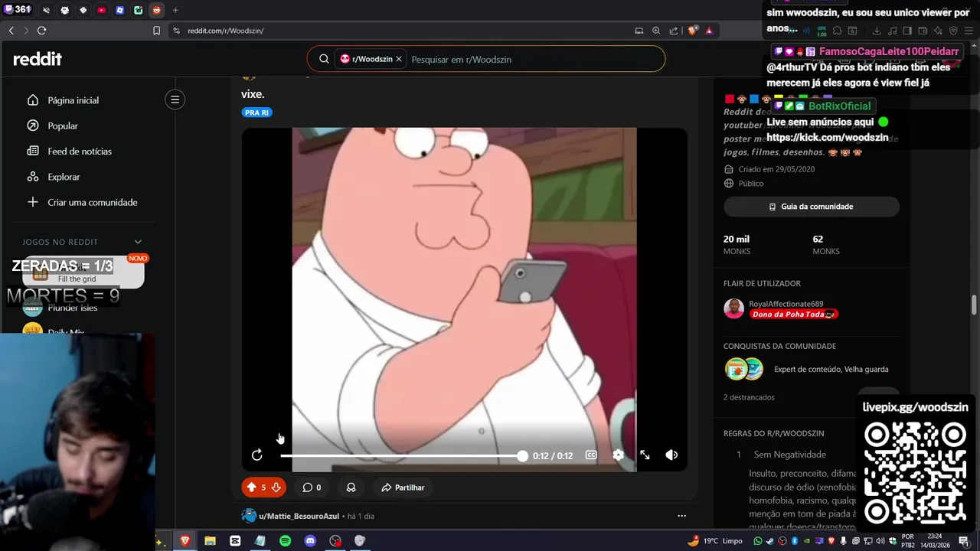980x551 pixels.
Task: Collapse the Jogos no Reddit section
Action: (138, 242)
